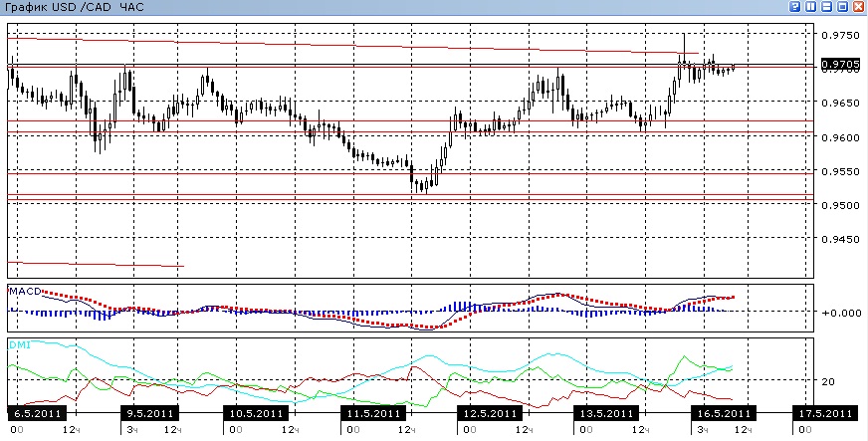Select the 9.5.2011 date marker
The image size is (868, 441).
[149, 413]
